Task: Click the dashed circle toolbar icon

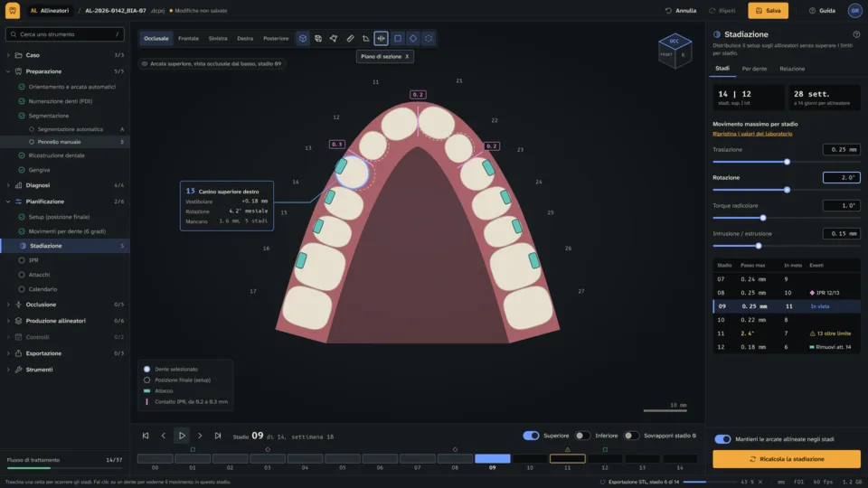Action: pyautogui.click(x=429, y=39)
